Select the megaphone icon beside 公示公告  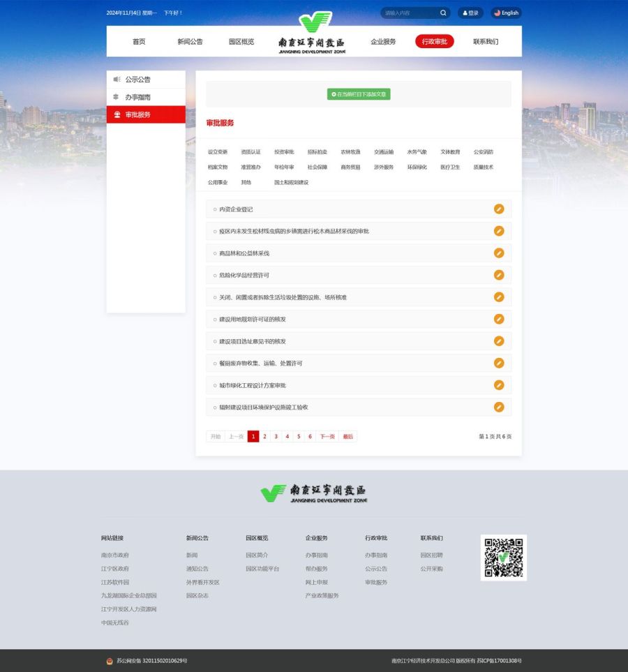(x=117, y=79)
